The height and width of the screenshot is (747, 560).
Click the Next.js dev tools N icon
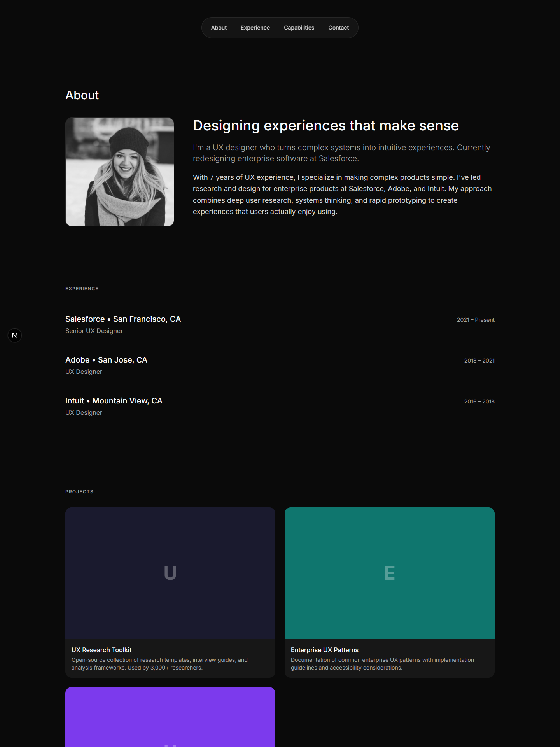click(x=15, y=335)
